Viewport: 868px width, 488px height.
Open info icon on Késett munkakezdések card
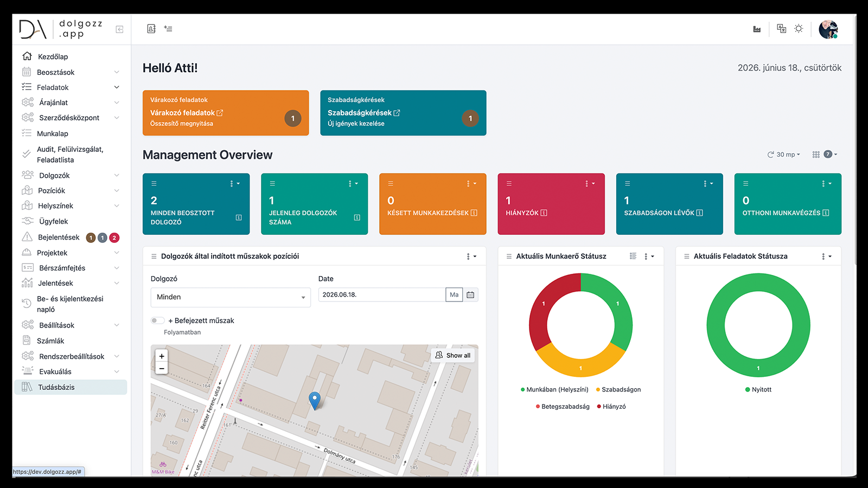[474, 213]
